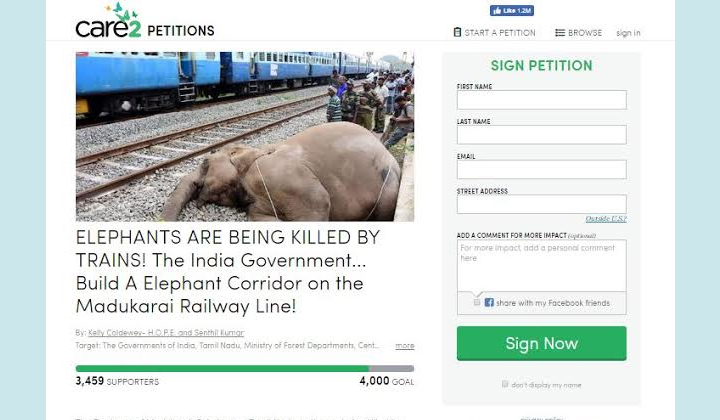Click the Facebook logo beside share option
Screen dimensions: 720x420
click(x=489, y=302)
